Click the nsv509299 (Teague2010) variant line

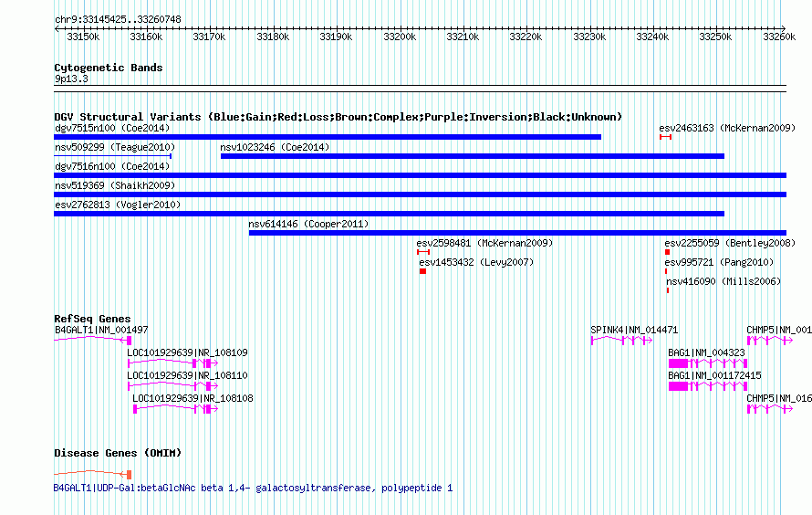coord(113,156)
